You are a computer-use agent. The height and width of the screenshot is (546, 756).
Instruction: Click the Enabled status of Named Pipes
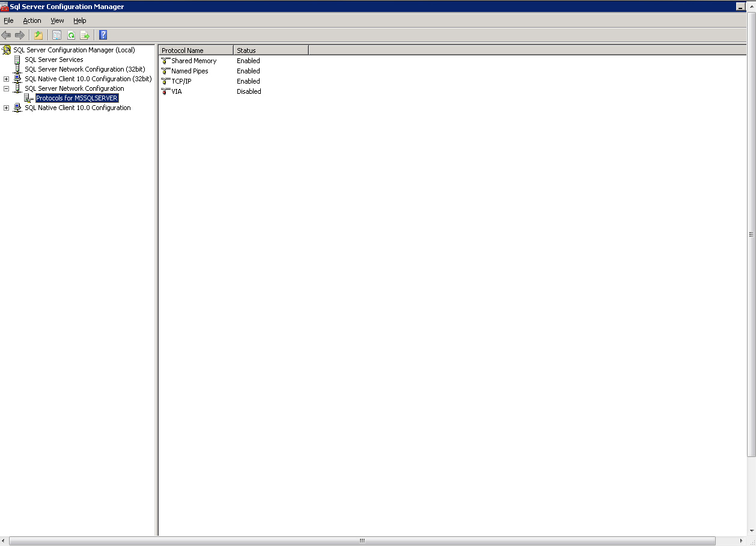point(248,71)
